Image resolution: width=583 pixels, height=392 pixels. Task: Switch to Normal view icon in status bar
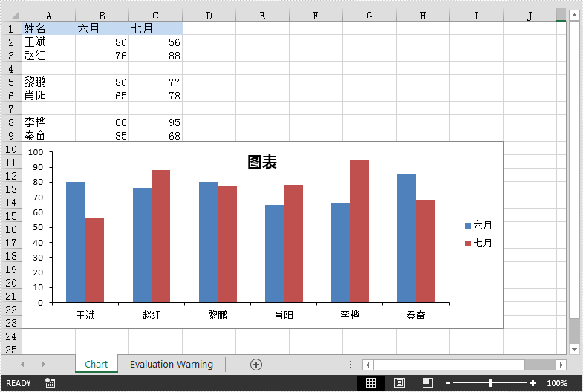click(371, 382)
